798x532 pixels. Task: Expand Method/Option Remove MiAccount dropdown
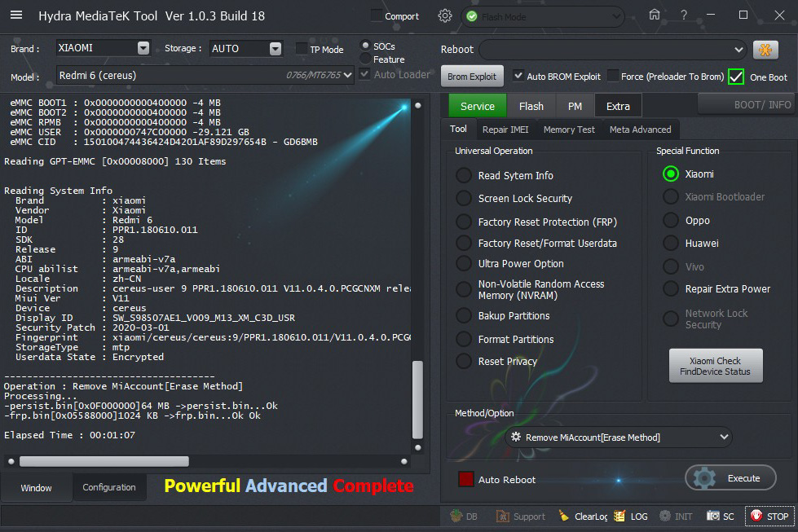(x=725, y=437)
